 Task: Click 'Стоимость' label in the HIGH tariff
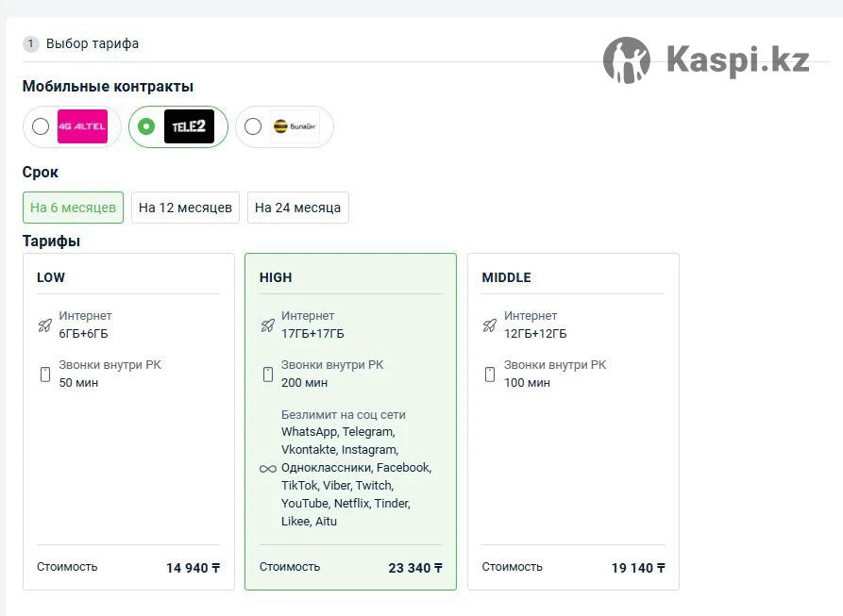click(290, 567)
